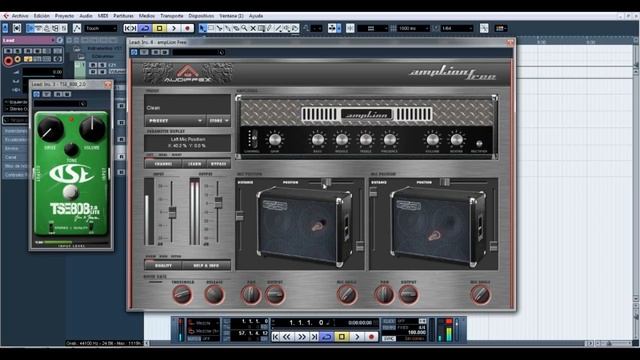Select the Line tool

[278, 28]
